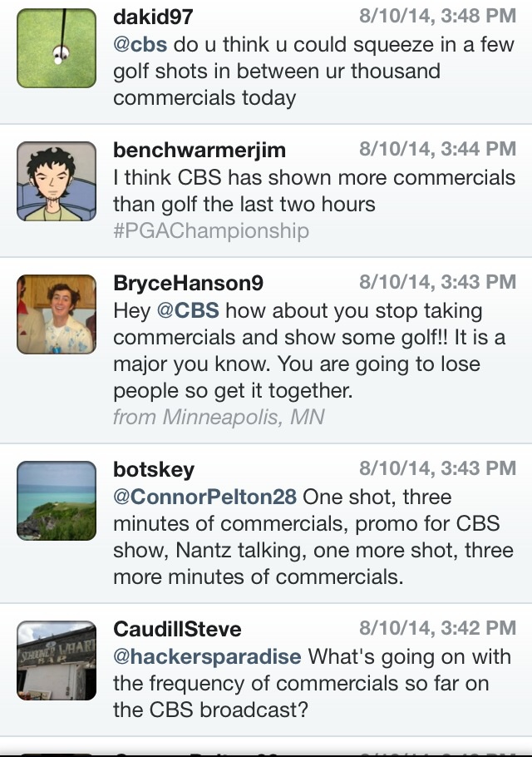Tap the "from Minneapolis, MN" location
This screenshot has height=757, width=532.
219,417
